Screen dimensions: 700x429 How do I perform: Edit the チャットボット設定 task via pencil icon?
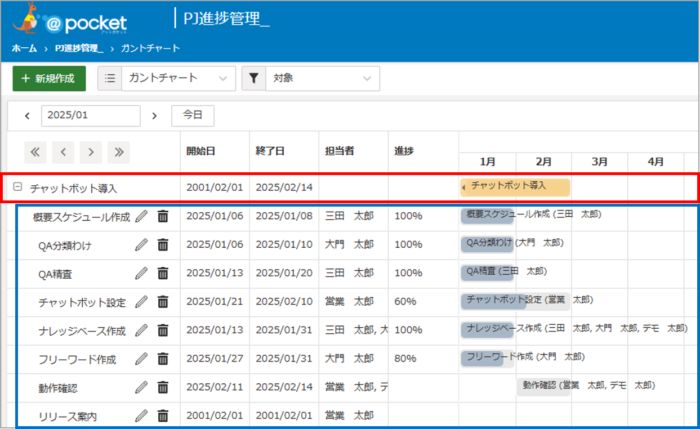tap(142, 302)
